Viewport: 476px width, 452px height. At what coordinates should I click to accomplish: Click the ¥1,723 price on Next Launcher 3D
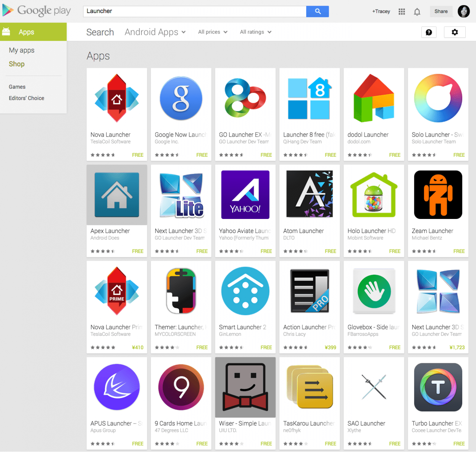tap(457, 347)
